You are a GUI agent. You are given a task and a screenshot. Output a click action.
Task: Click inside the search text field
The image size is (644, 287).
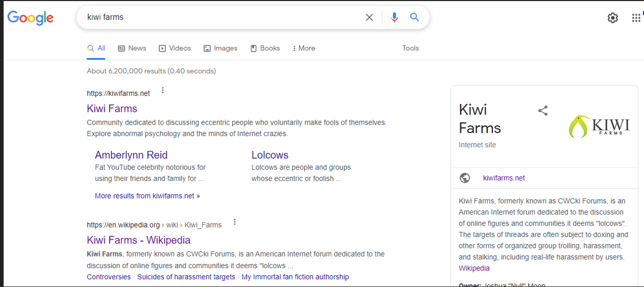click(x=222, y=17)
